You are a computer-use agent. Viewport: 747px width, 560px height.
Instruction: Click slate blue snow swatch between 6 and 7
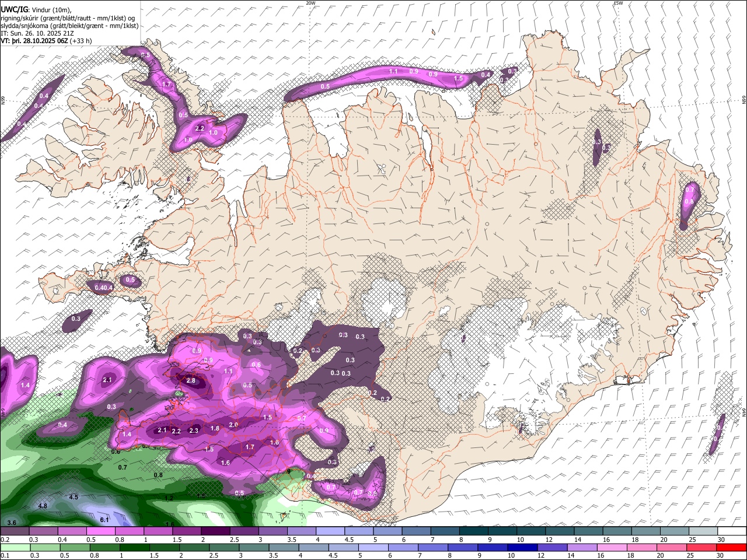coord(416,531)
